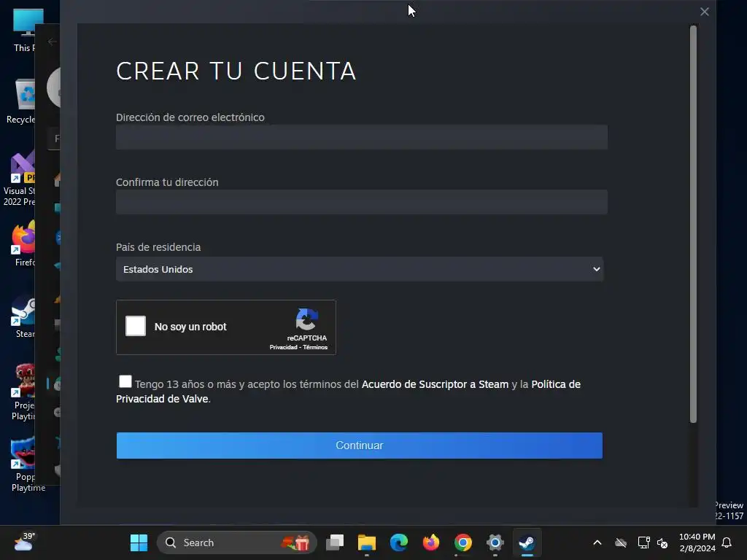Open Settings gear from the taskbar
Viewport: 747px width, 560px height.
click(495, 542)
